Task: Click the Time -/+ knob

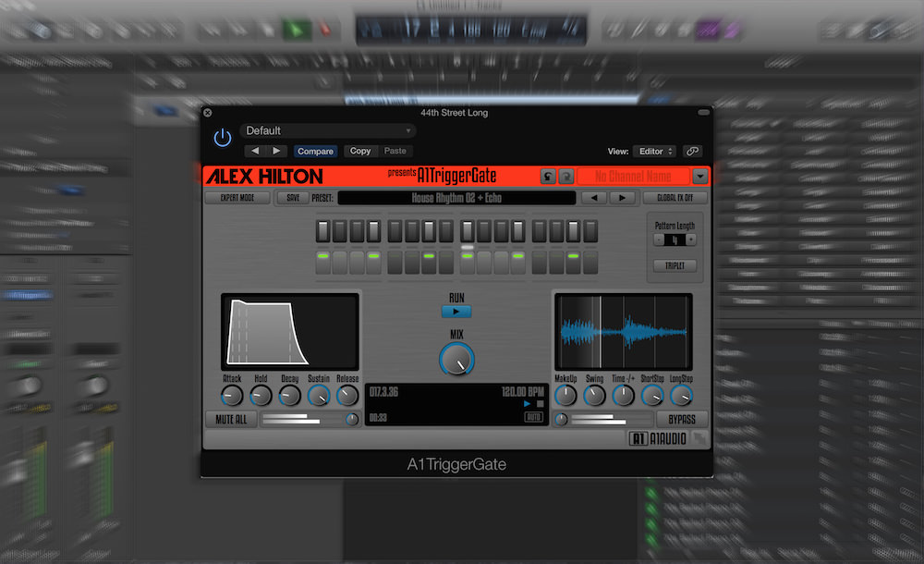Action: (623, 396)
